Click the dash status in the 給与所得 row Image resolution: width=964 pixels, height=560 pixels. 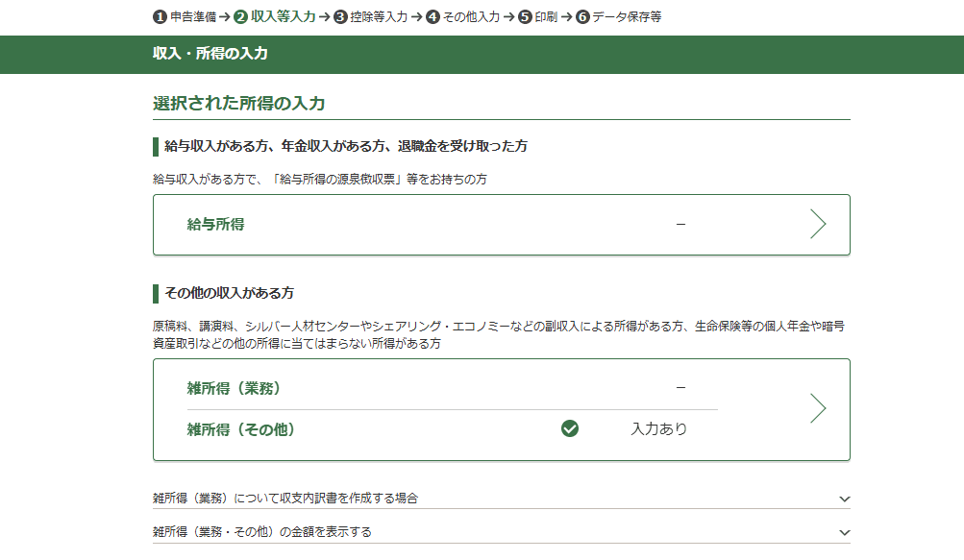tap(680, 224)
